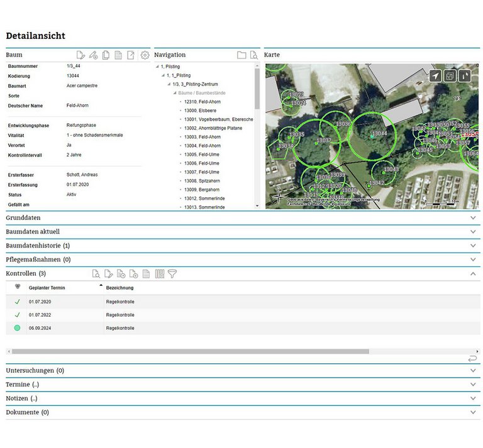The height and width of the screenshot is (448, 483).
Task: Expand the Termine (..) section
Action: (x=473, y=385)
